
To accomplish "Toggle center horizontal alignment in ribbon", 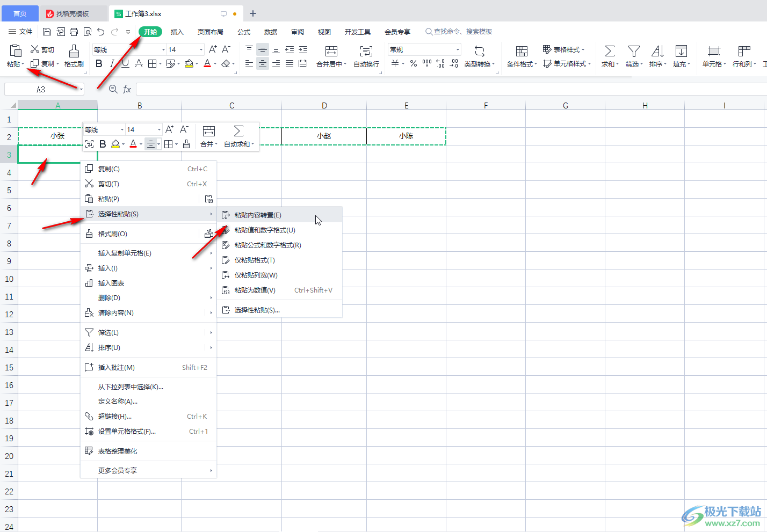I will pos(262,64).
